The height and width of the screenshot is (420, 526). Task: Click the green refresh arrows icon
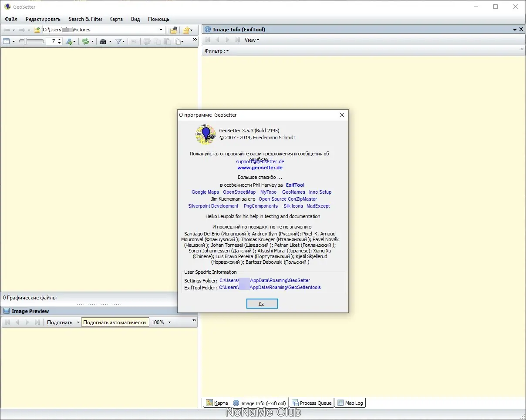(x=85, y=41)
